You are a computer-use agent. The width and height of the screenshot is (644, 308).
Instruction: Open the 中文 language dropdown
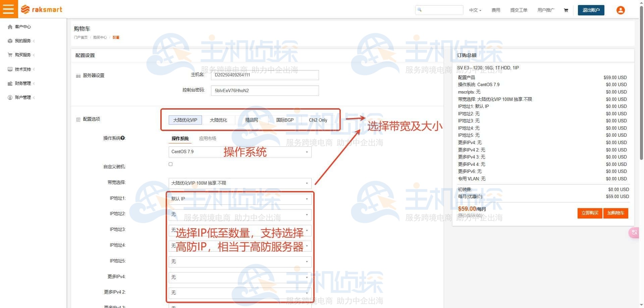(475, 10)
